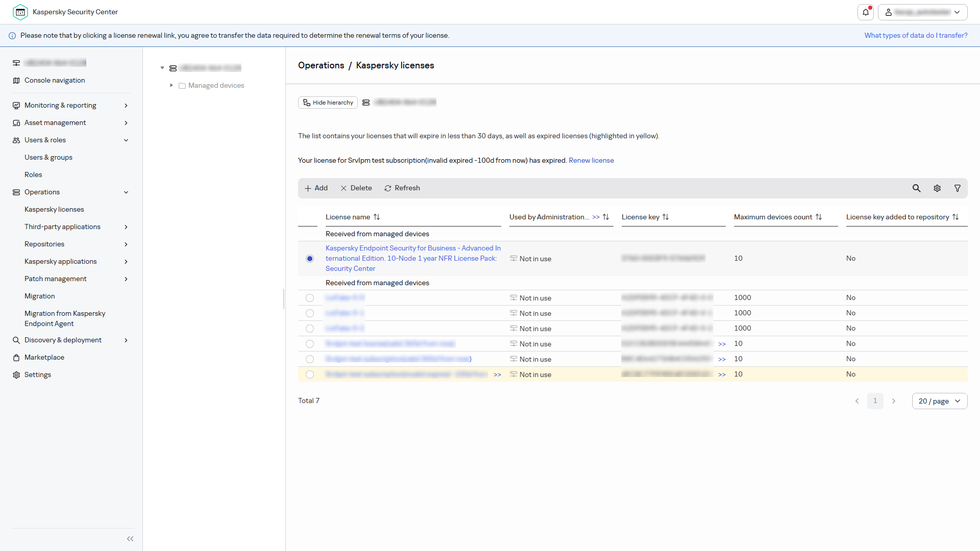
Task: Open the Marketplace menu item
Action: click(44, 358)
